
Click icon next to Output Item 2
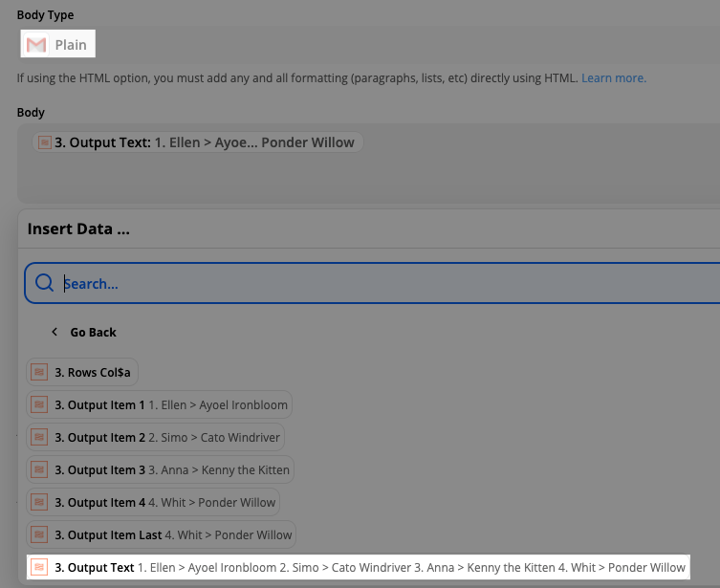(x=39, y=437)
